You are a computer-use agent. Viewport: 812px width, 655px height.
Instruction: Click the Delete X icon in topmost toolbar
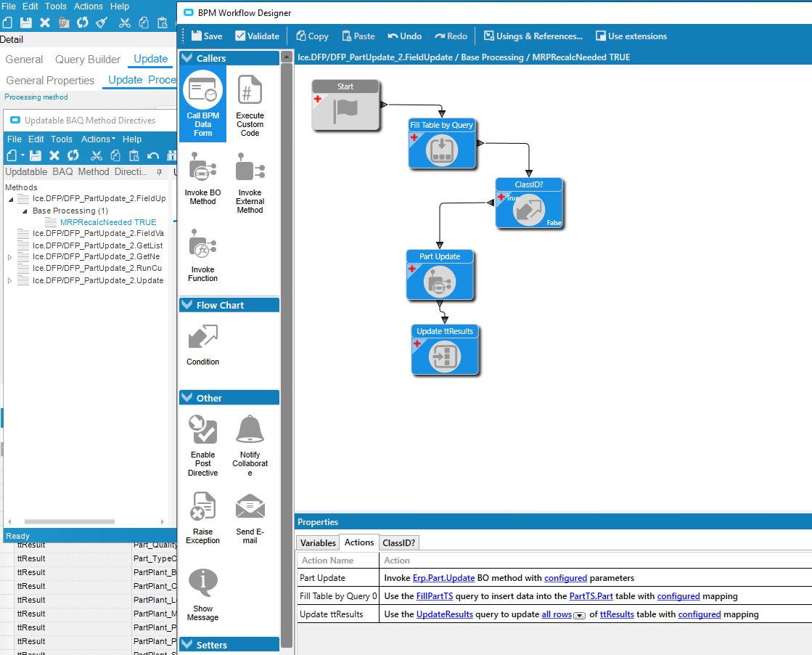(x=45, y=23)
